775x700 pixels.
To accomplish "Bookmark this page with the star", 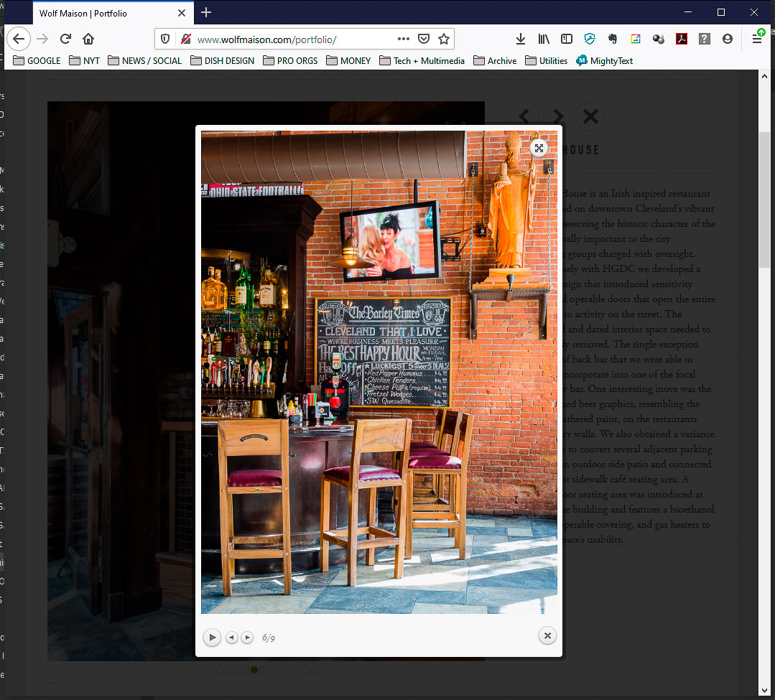I will click(x=444, y=39).
